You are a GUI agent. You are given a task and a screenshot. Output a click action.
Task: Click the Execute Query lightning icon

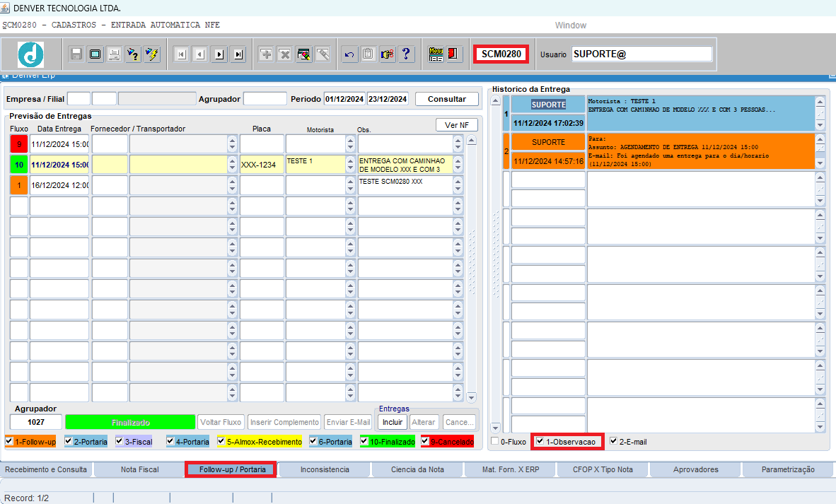152,54
